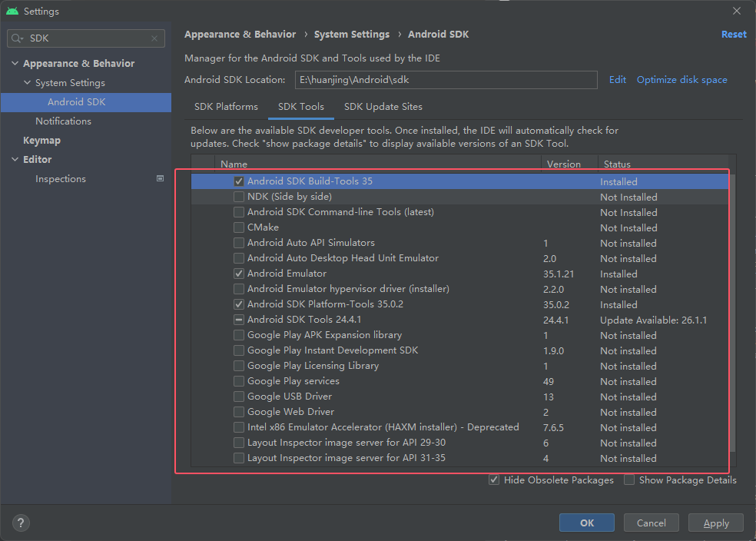Open Inspections under Editor
Screen dimensions: 756x541
pos(61,179)
